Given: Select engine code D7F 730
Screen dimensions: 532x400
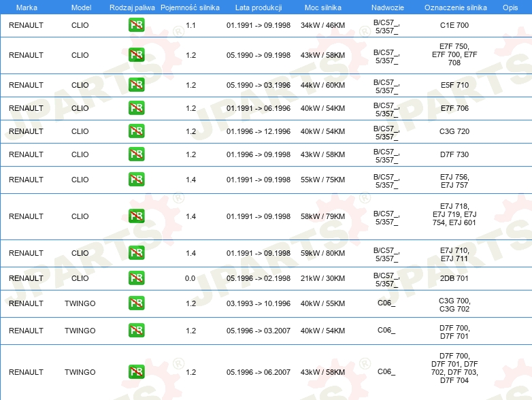Looking at the screenshot, I should tap(454, 154).
